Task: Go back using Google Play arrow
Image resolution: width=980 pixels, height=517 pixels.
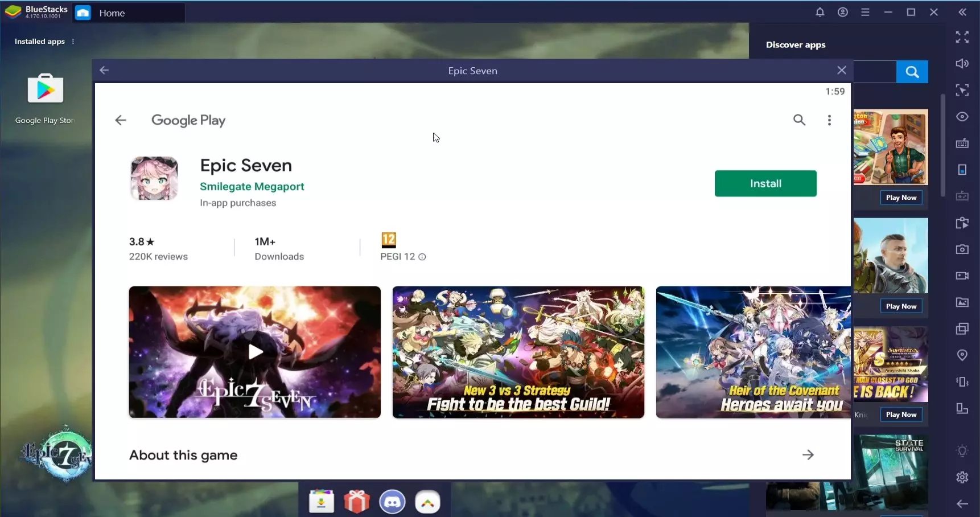Action: [x=121, y=120]
